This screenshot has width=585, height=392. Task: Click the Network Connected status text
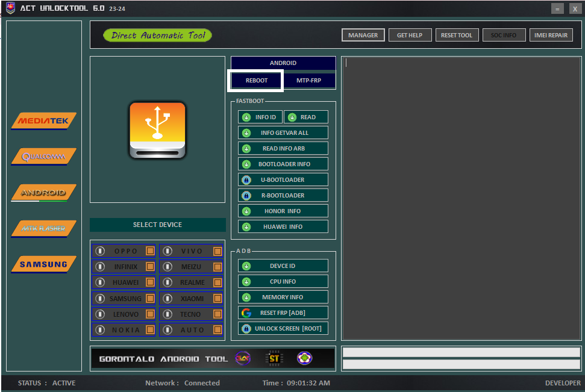pos(183,383)
